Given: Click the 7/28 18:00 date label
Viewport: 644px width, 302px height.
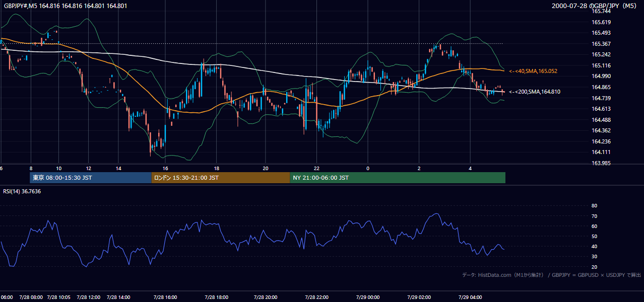Looking at the screenshot, I should tap(216, 297).
